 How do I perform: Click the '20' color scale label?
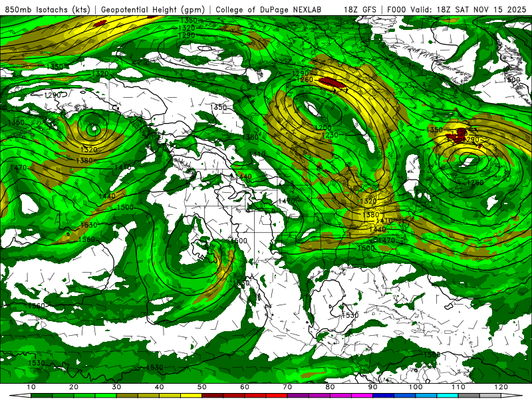(74, 387)
